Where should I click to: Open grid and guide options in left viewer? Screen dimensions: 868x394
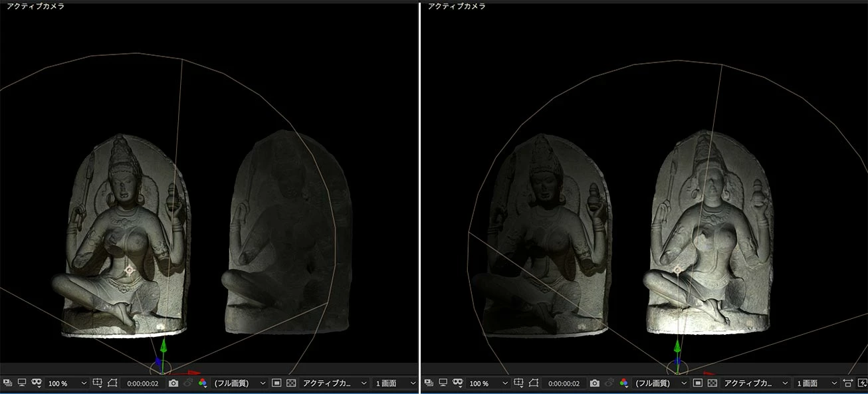coord(98,383)
